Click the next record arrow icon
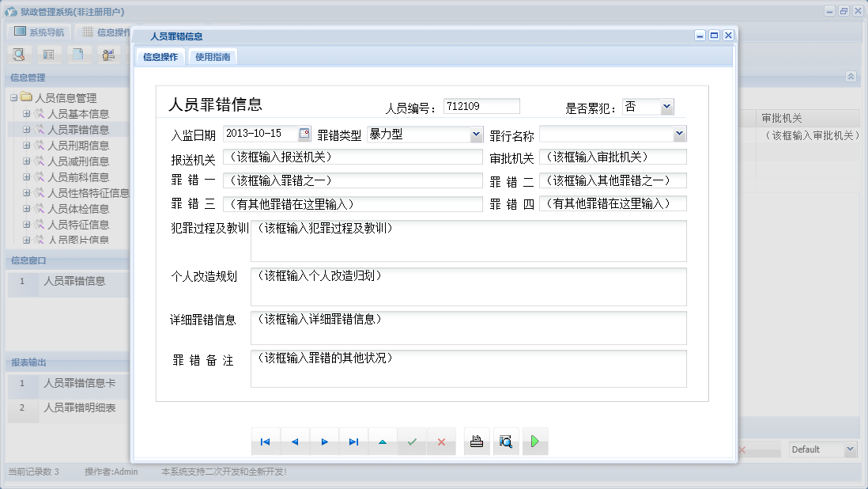 [324, 442]
